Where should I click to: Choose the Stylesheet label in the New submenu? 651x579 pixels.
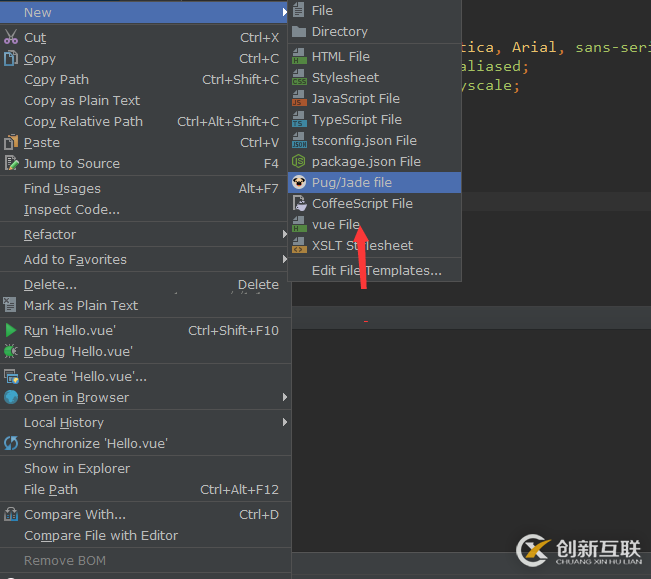coord(345,77)
